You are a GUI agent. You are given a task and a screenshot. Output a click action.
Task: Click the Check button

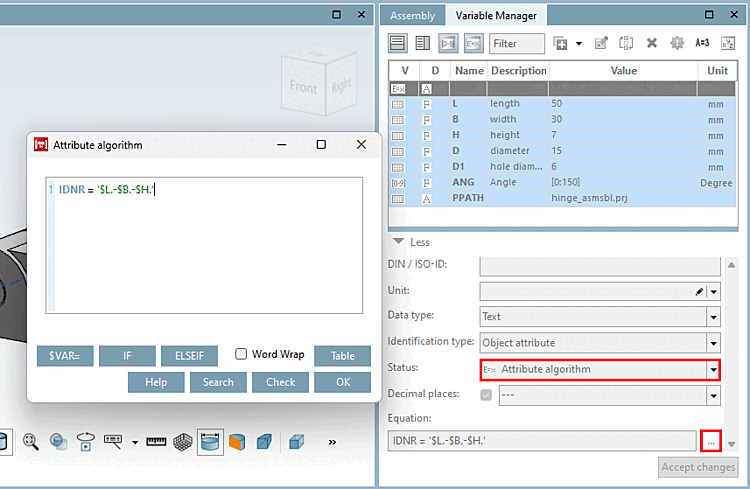280,382
